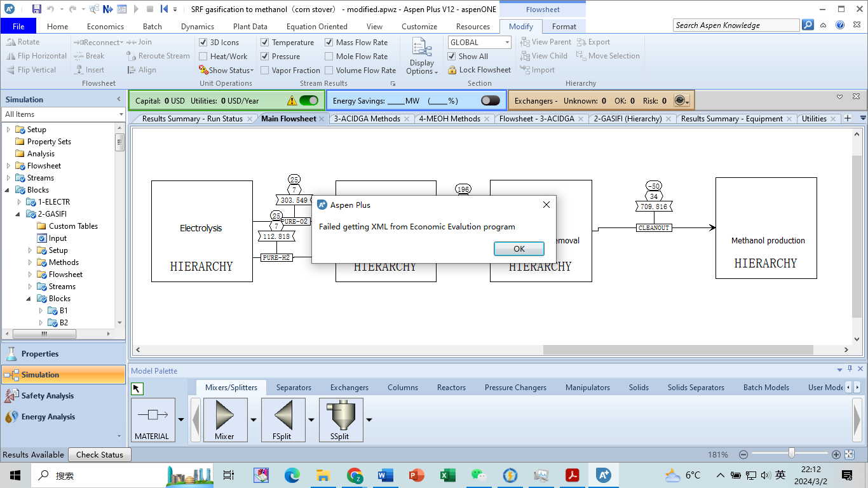Viewport: 868px width, 488px height.
Task: Open Microsoft Edge from the taskbar
Action: tap(292, 475)
